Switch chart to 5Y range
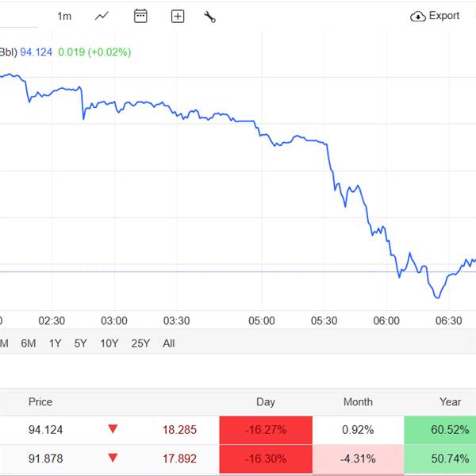The height and width of the screenshot is (476, 476). pyautogui.click(x=80, y=344)
